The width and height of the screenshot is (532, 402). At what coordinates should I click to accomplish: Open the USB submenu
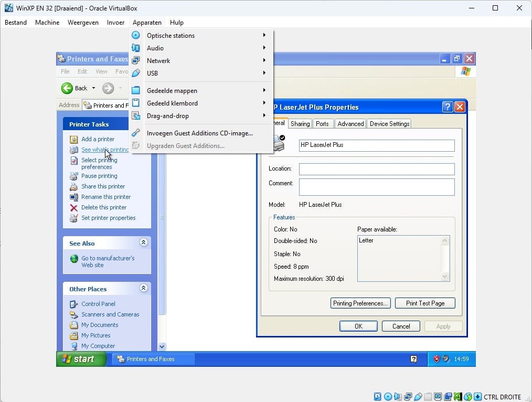pos(201,73)
